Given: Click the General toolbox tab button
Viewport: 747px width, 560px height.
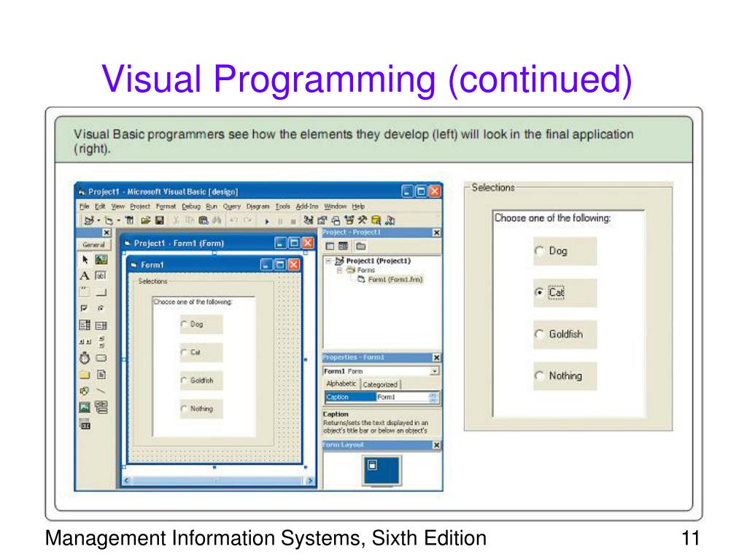Looking at the screenshot, I should click(93, 245).
